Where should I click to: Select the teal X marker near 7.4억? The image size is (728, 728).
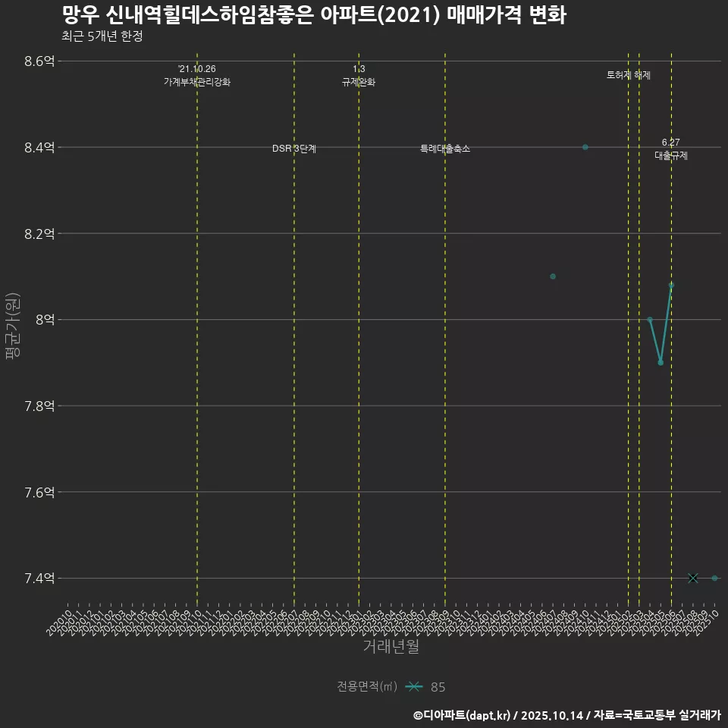pyautogui.click(x=692, y=577)
